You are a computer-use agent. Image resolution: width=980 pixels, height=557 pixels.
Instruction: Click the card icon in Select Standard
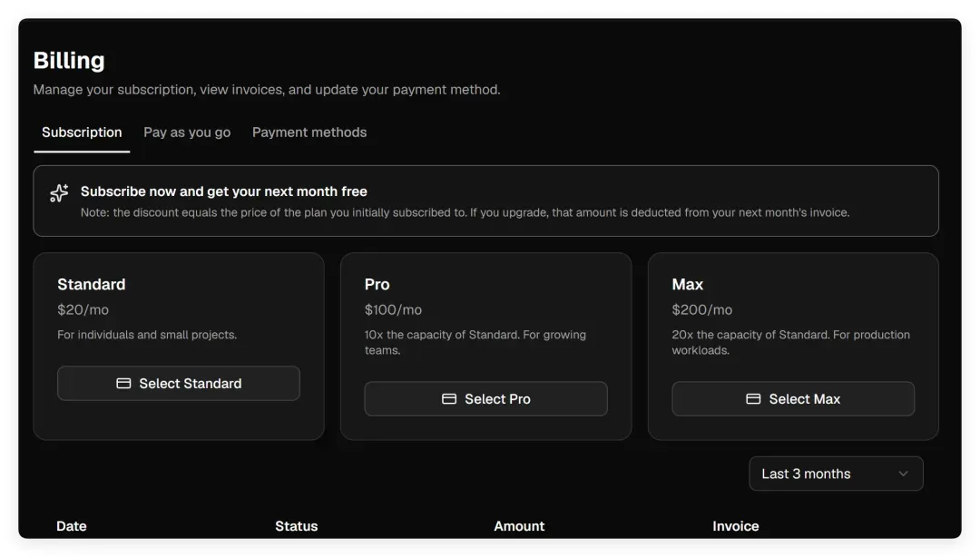(x=123, y=383)
